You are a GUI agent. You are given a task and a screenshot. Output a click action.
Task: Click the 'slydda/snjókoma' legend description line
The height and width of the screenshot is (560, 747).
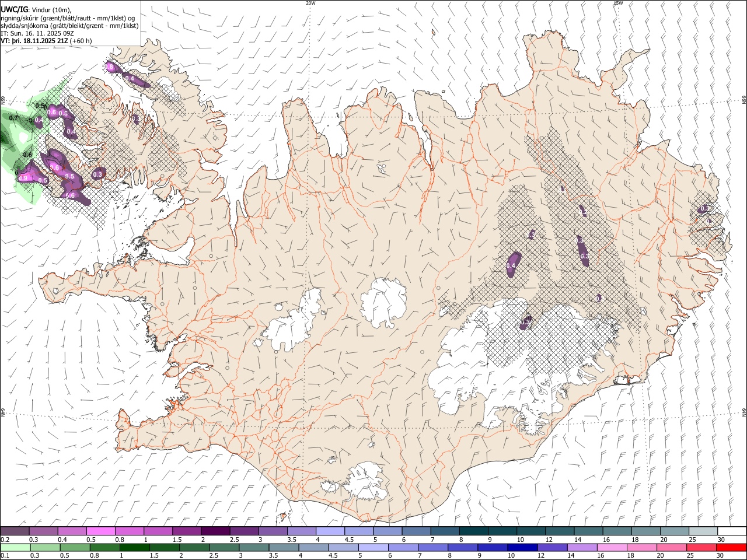69,26
